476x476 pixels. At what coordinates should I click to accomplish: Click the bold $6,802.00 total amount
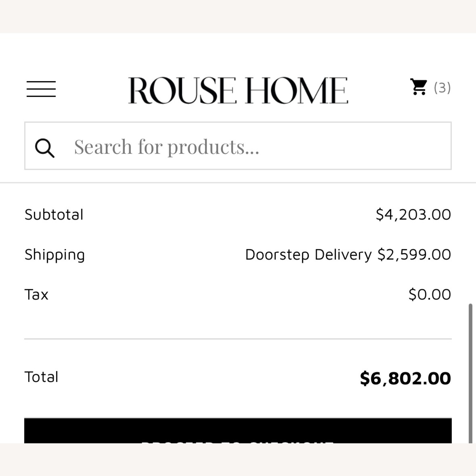405,378
